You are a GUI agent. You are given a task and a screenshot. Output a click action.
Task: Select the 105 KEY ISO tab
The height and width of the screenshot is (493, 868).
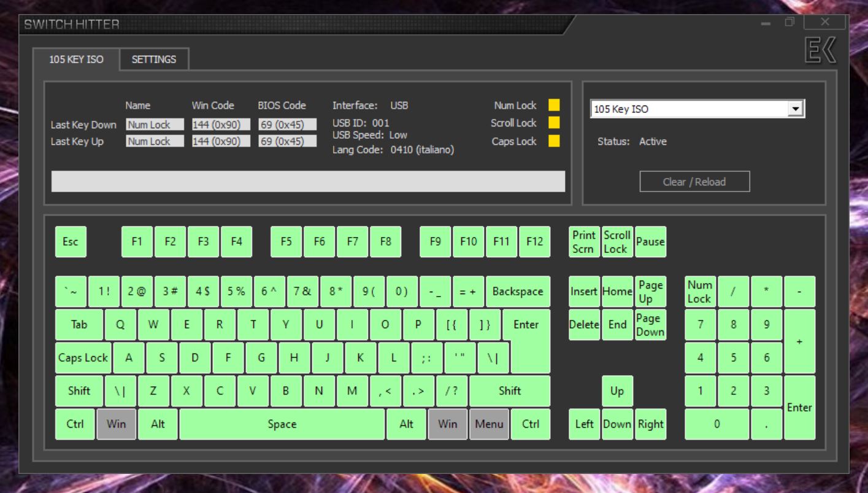77,60
